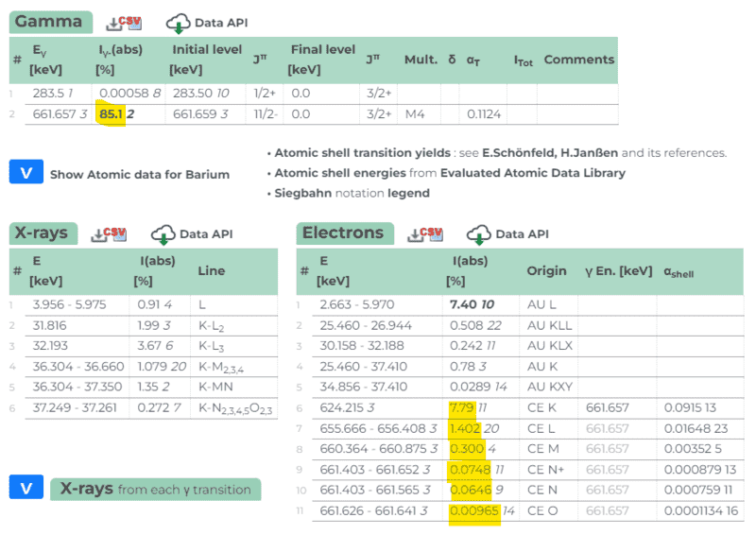Open Data API for Gamma table
756x535 pixels.
coord(207,23)
